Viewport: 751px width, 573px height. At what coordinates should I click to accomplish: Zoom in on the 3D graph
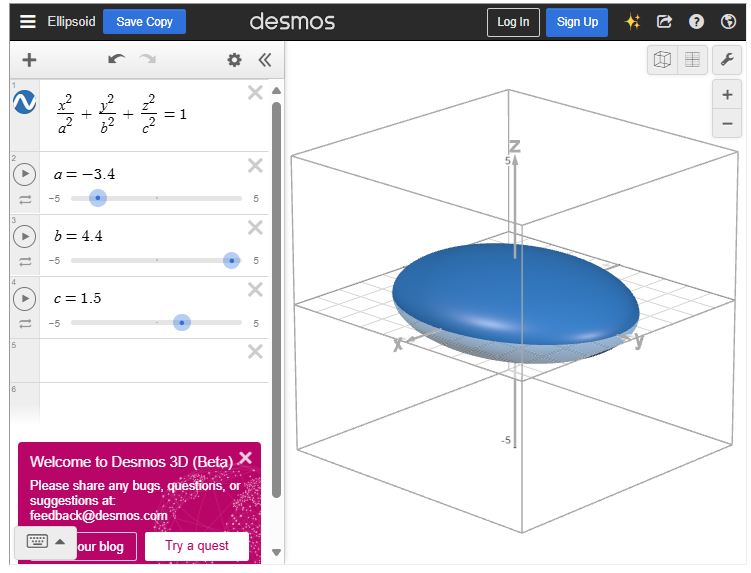point(727,95)
